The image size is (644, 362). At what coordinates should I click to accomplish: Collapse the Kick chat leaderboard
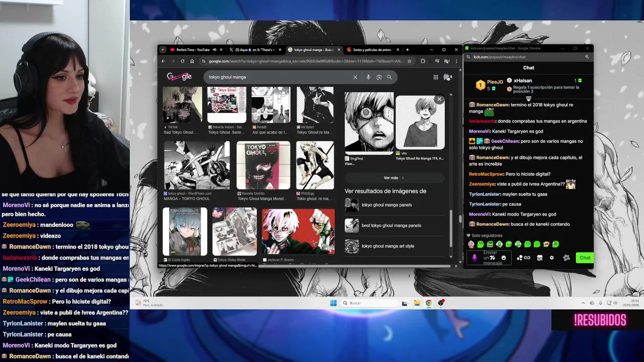[x=528, y=99]
